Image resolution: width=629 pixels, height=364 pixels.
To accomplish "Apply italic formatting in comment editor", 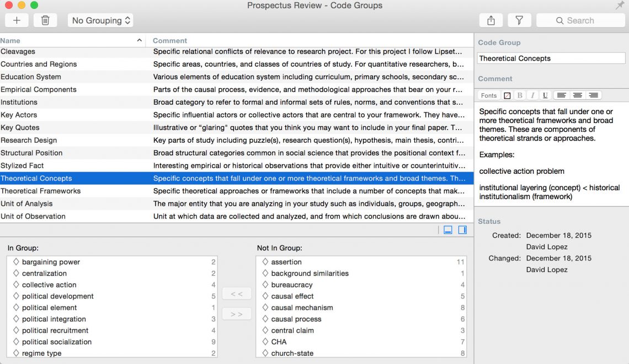I will coord(532,95).
